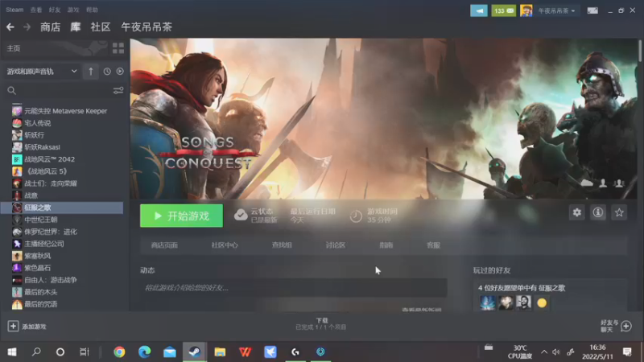Viewport: 644px width, 362px height.
Task: Open the 查找组 link
Action: tap(282, 245)
